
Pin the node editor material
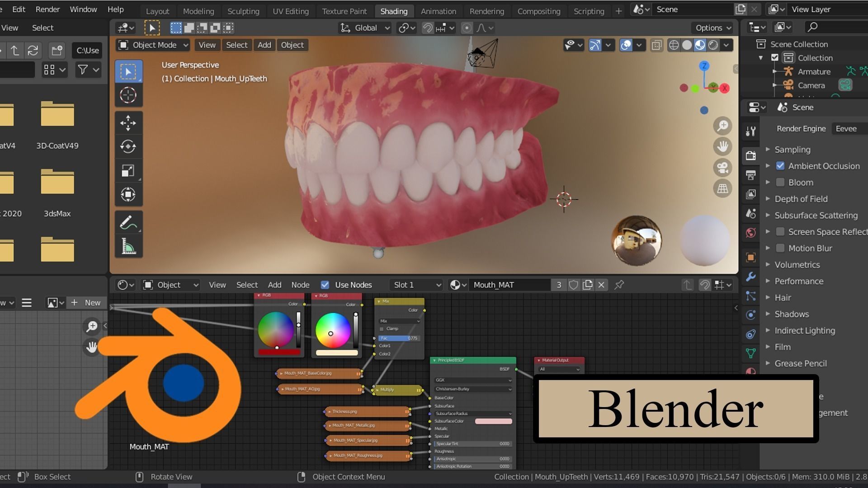619,285
